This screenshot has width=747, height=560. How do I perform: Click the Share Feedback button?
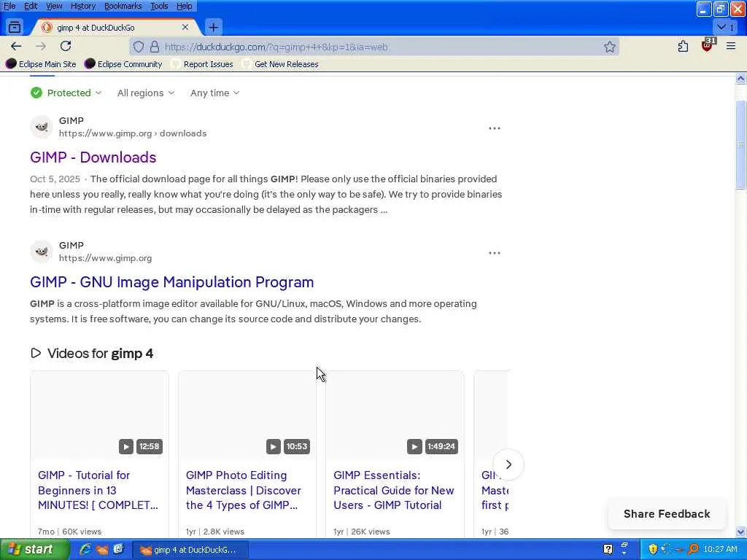click(x=667, y=514)
